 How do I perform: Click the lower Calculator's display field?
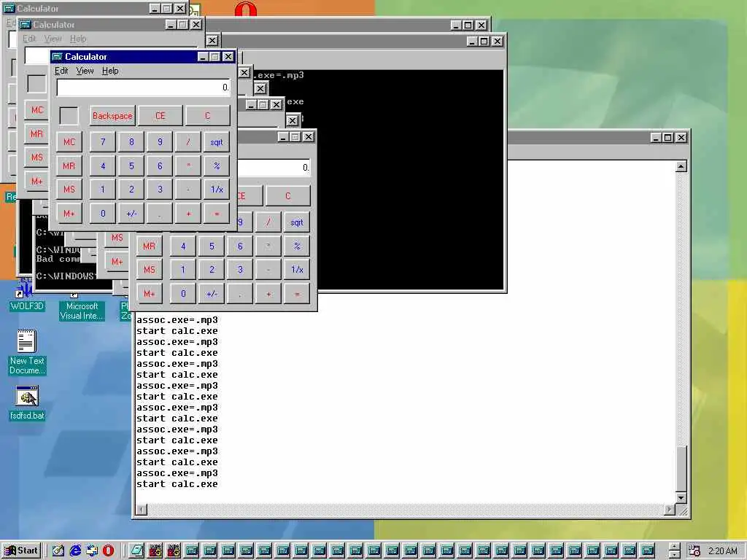pyautogui.click(x=274, y=168)
